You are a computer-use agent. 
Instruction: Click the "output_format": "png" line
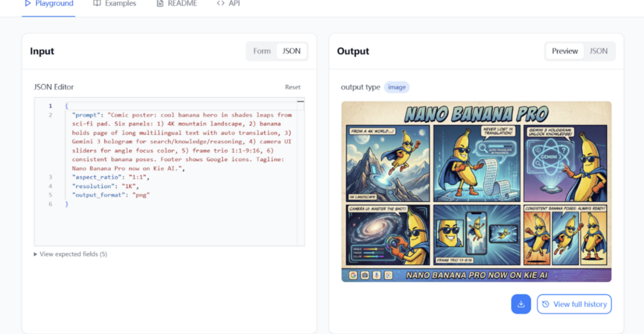click(x=111, y=195)
